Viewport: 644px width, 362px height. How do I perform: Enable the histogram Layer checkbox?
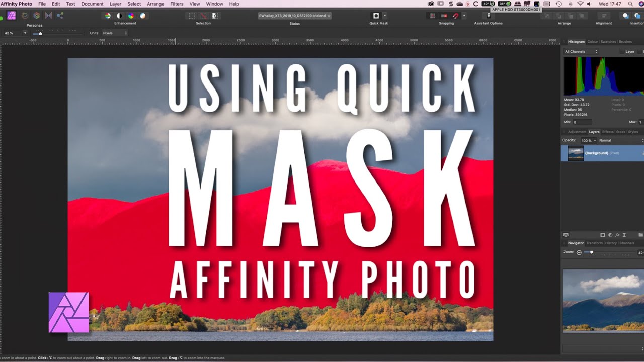[621, 52]
